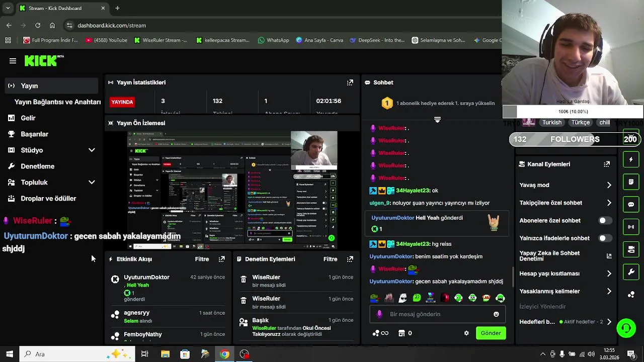Select Yayın in the left menu
The height and width of the screenshot is (362, 644).
(52, 86)
